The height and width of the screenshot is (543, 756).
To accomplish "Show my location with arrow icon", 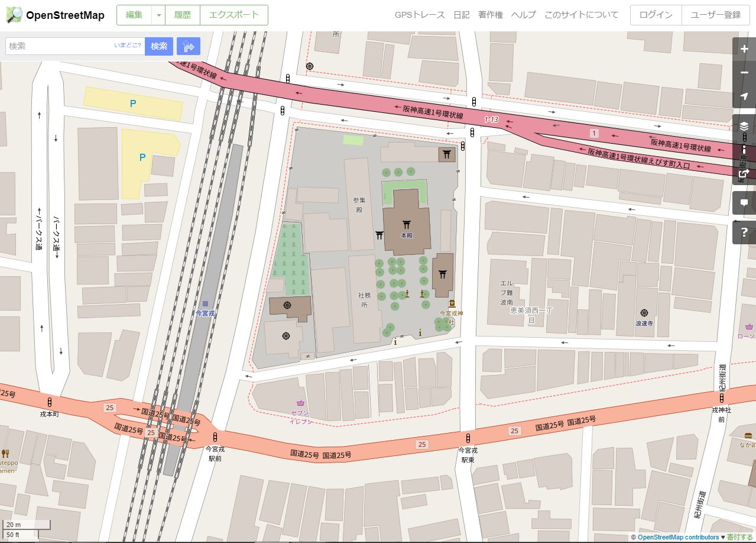I will coord(744,96).
